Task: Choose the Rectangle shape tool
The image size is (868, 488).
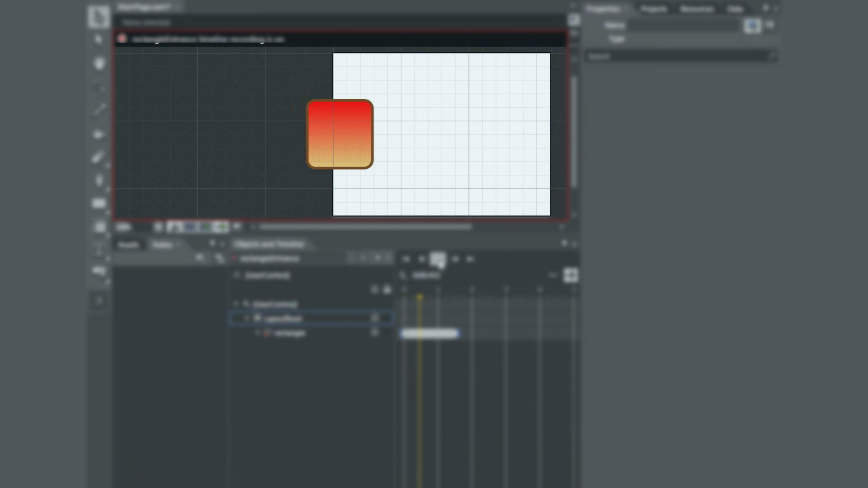Action: pyautogui.click(x=99, y=203)
